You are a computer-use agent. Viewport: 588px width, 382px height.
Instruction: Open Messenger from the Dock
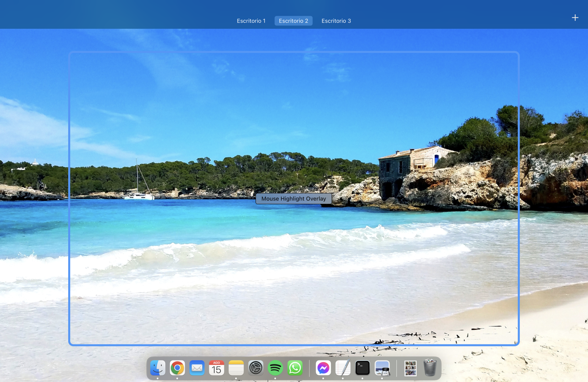323,368
